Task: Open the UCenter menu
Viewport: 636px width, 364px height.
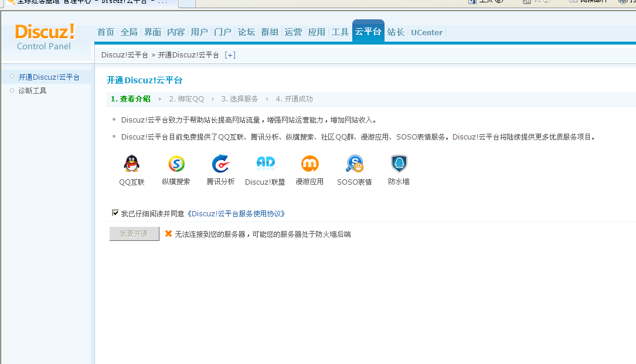Action: click(x=427, y=32)
